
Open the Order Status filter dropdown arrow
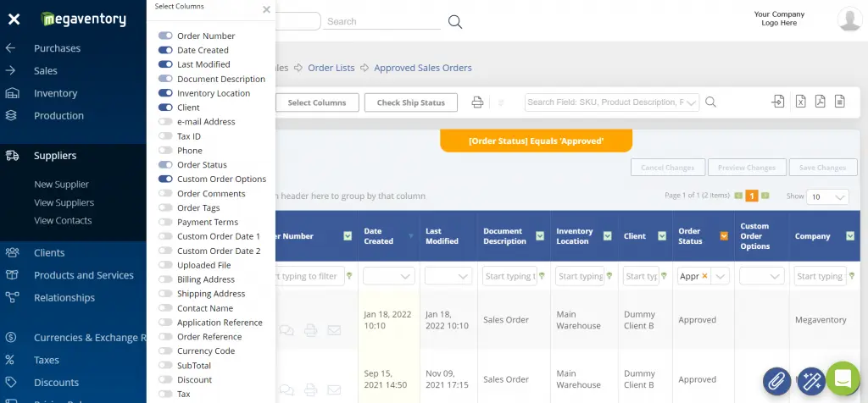pos(721,276)
